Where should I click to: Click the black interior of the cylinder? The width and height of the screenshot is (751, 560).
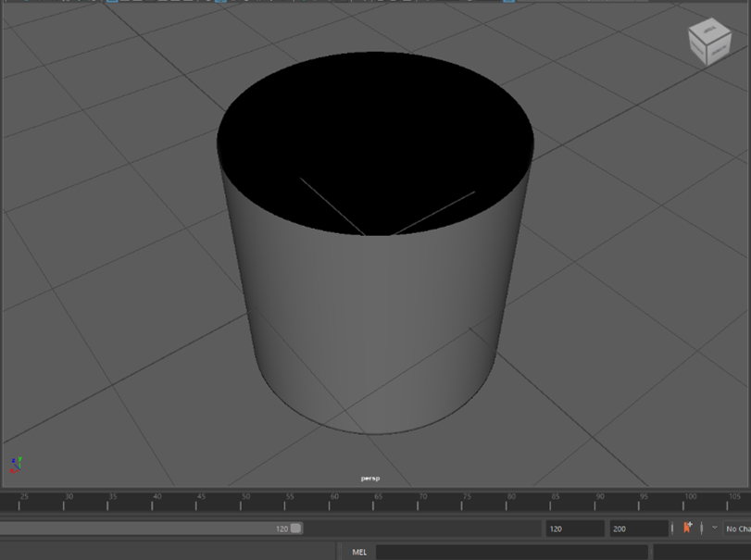point(370,130)
